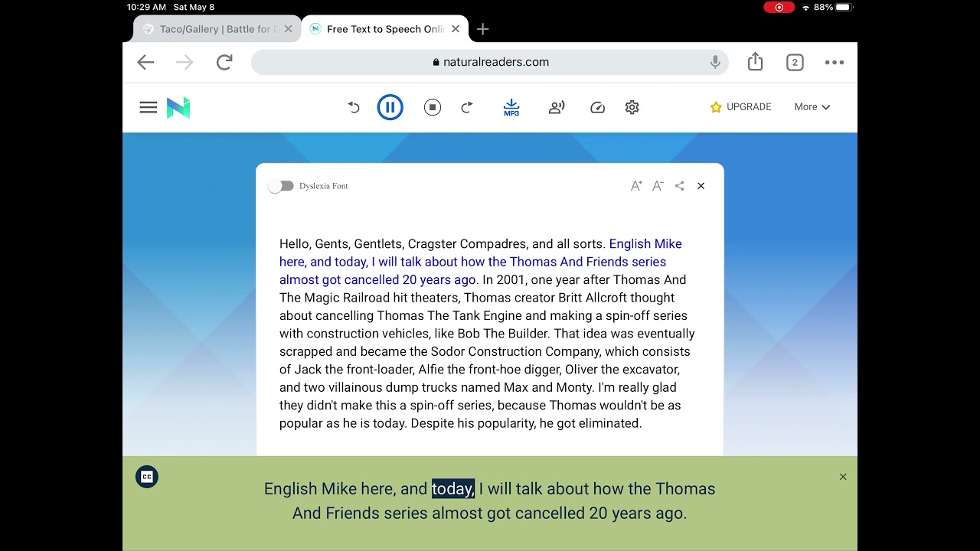Tap the red screen recording indicator
The height and width of the screenshot is (551, 980).
779,7
